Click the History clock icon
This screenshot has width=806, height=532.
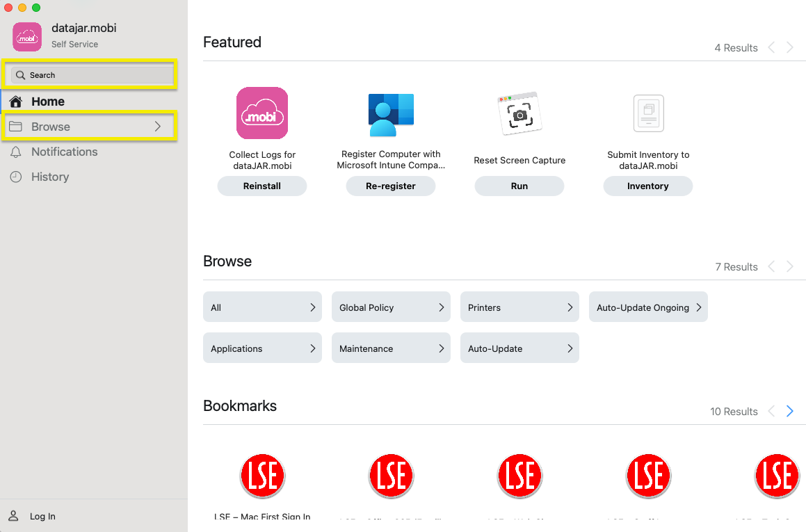(15, 177)
